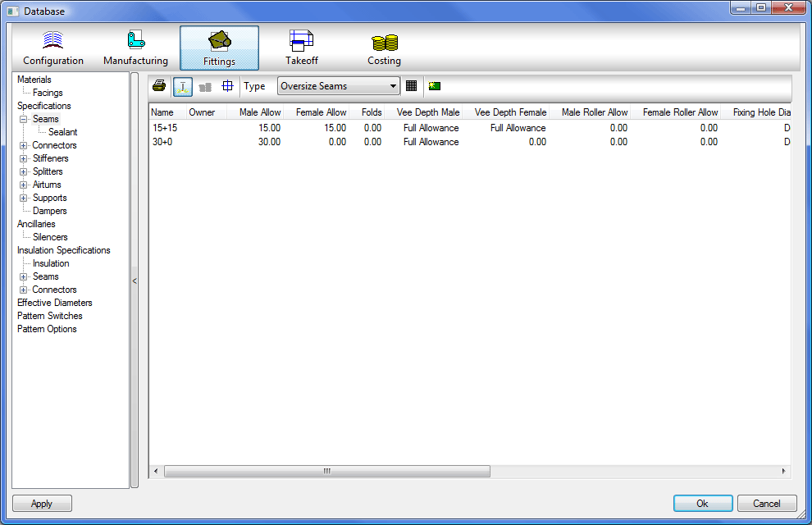Collapse the left tree panel with splitter arrow
The image size is (812, 525).
pos(135,281)
